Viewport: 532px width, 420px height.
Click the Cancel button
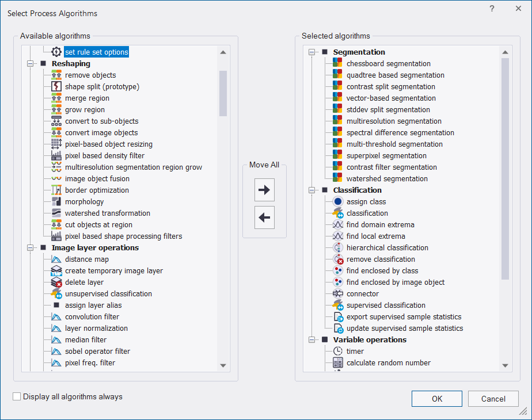point(493,399)
